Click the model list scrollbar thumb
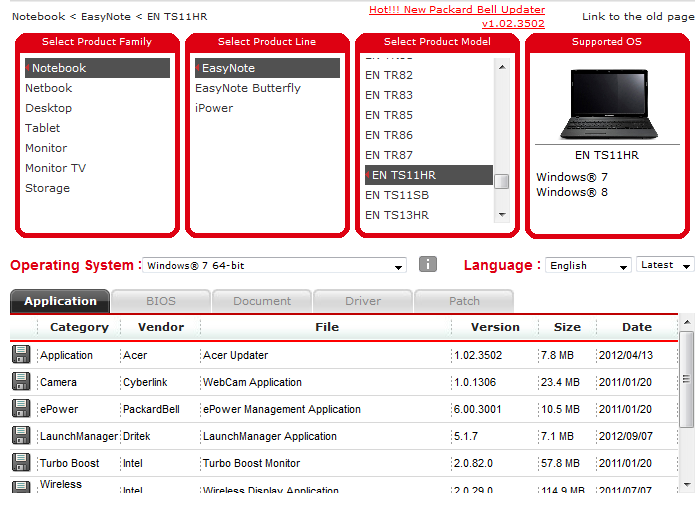Viewport: 698px width, 509px height. 502,181
